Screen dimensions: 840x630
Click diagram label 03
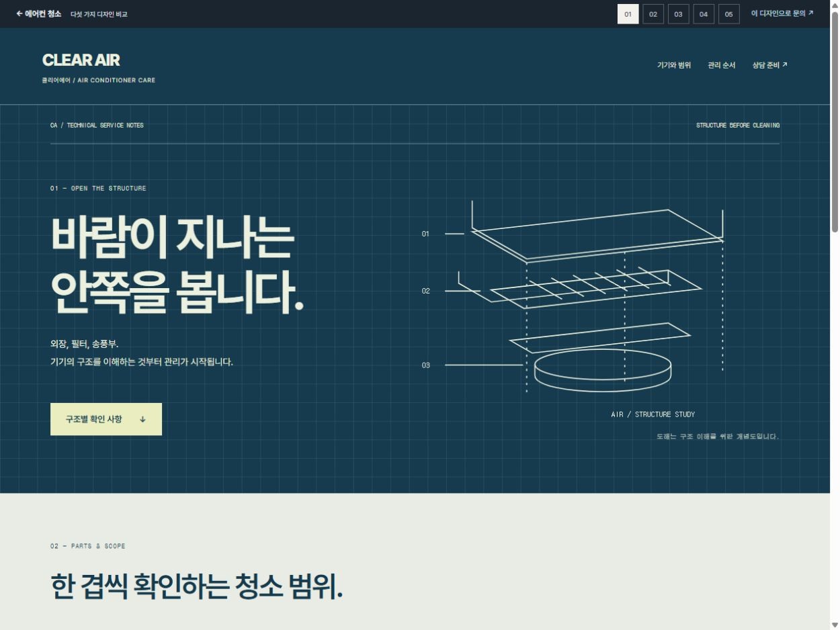tap(425, 365)
